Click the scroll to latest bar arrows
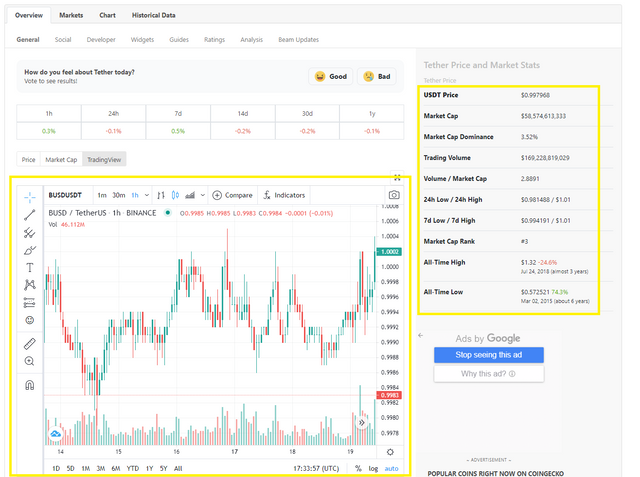The height and width of the screenshot is (477, 640). pos(362,423)
